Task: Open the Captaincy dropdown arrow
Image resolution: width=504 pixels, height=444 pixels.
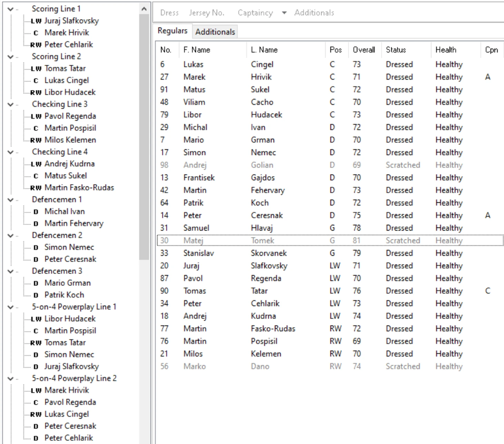Action: 284,13
